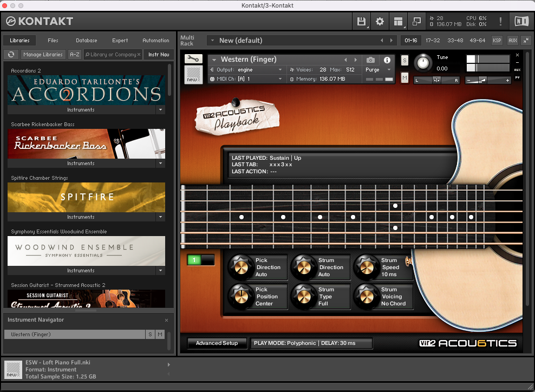The image size is (535, 392).
Task: Open the Purge dropdown menu
Action: (x=377, y=70)
